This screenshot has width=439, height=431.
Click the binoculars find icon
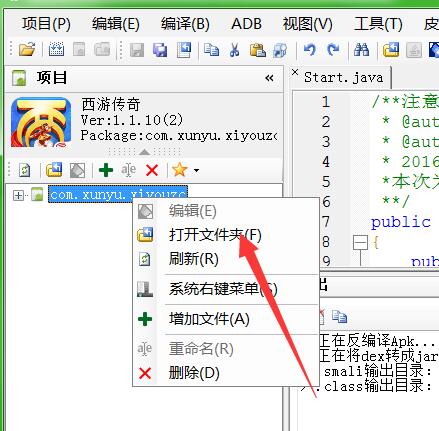coord(361,50)
